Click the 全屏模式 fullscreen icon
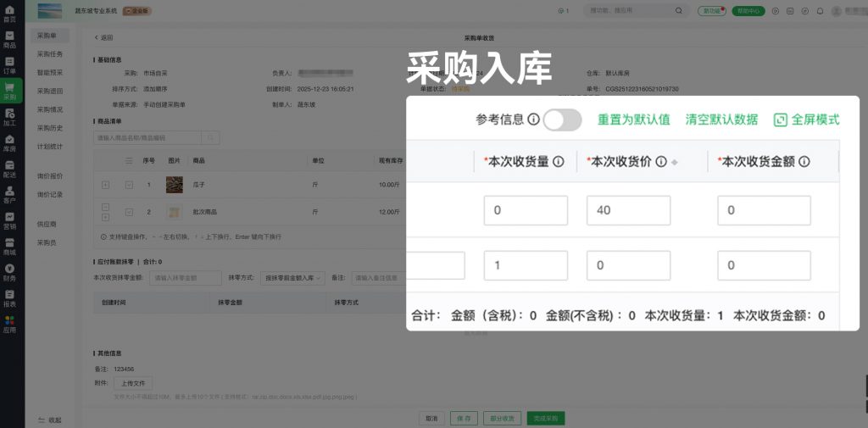 tap(781, 120)
